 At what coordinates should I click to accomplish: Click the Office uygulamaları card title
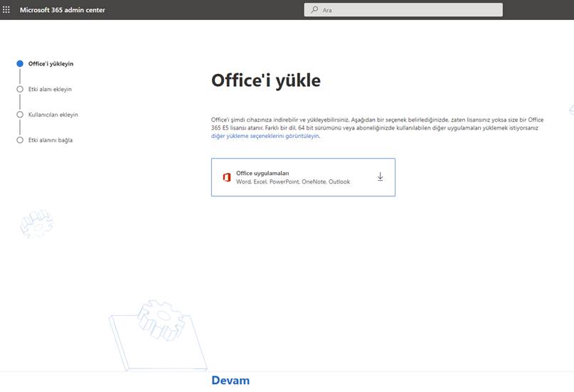coord(262,173)
